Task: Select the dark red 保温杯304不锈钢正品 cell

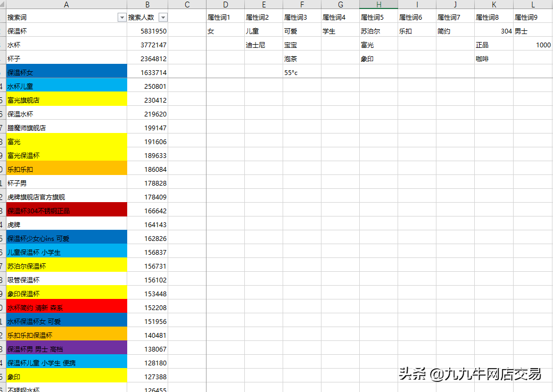Action: 67,211
